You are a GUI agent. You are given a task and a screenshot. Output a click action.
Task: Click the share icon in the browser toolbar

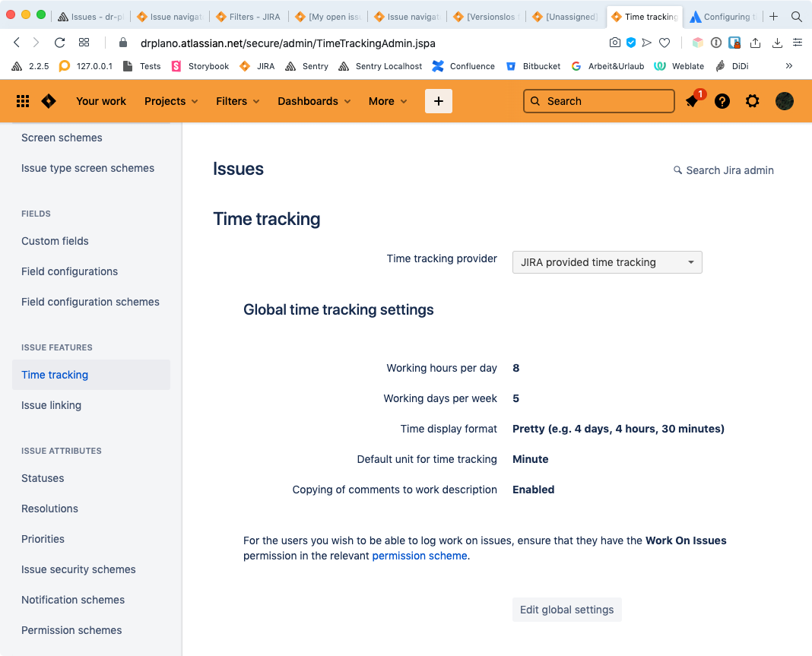(x=756, y=43)
